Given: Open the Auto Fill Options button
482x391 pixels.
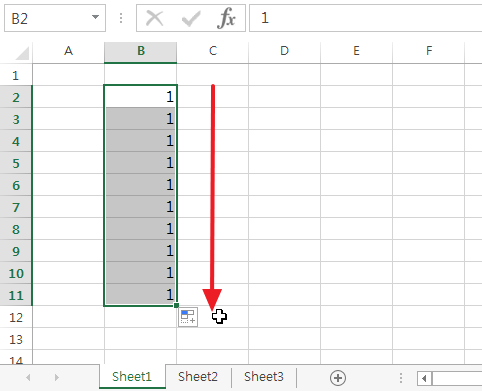Looking at the screenshot, I should [x=188, y=317].
